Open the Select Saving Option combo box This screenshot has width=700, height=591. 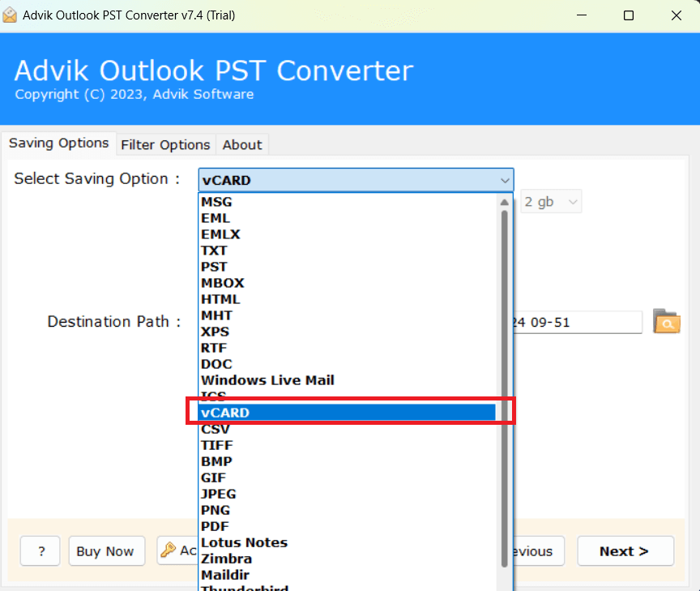point(356,180)
